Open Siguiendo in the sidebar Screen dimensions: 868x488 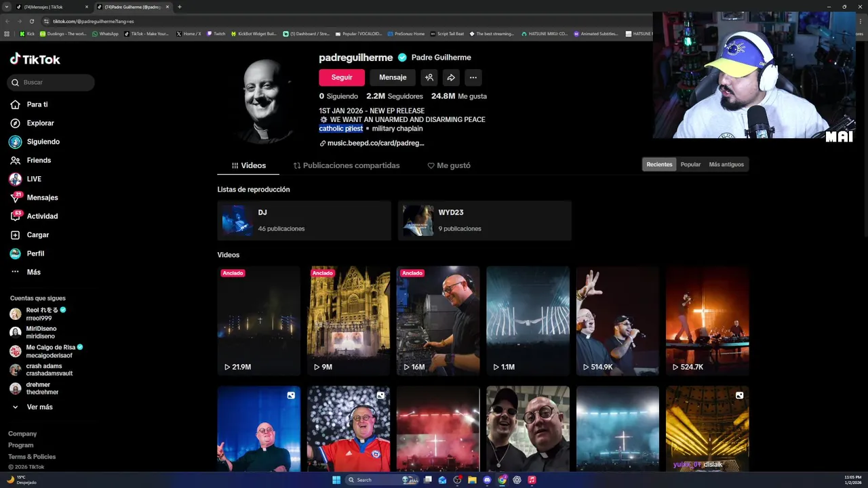35,142
